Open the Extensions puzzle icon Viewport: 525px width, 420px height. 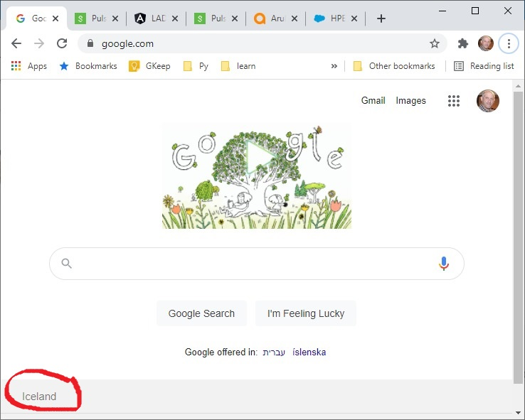tap(463, 43)
